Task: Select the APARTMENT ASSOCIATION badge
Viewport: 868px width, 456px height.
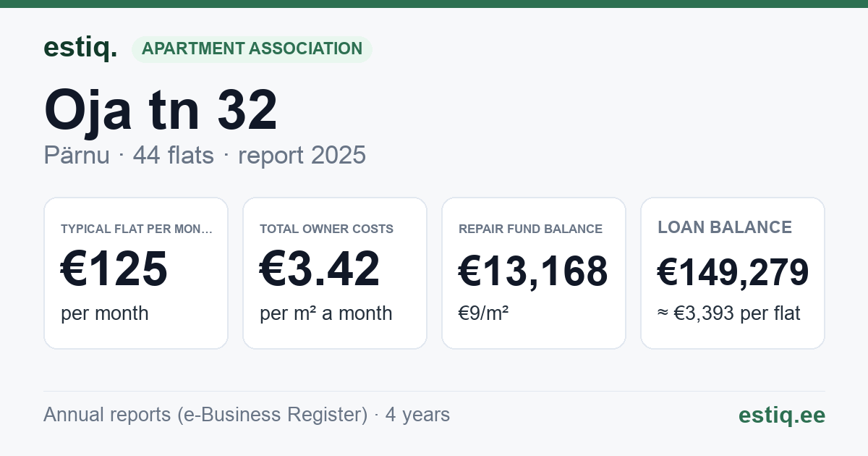Action: pyautogui.click(x=252, y=49)
